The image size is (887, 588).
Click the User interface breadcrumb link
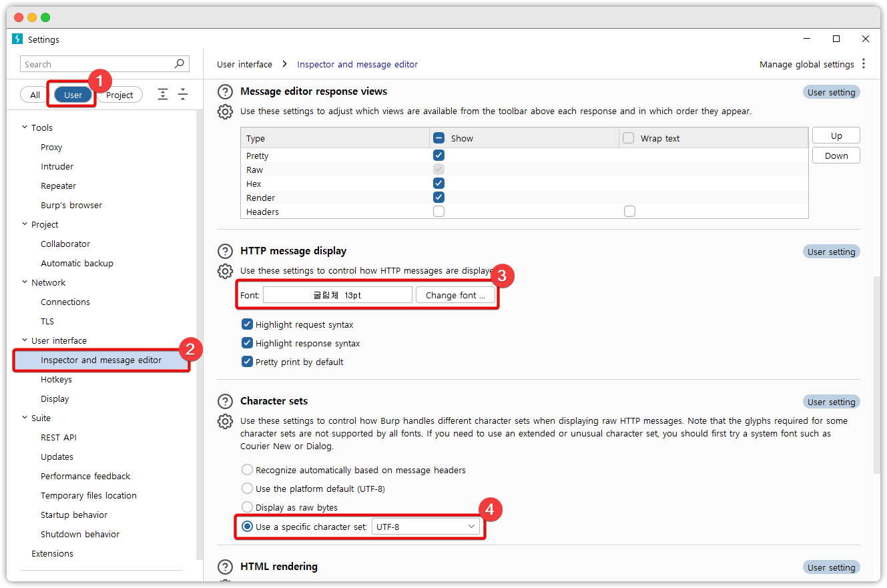point(244,64)
